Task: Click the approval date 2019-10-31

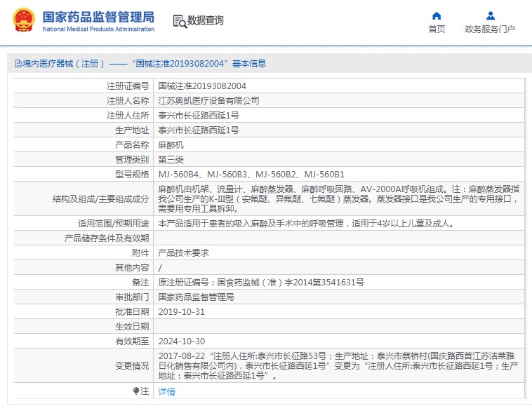Action: 181,312
